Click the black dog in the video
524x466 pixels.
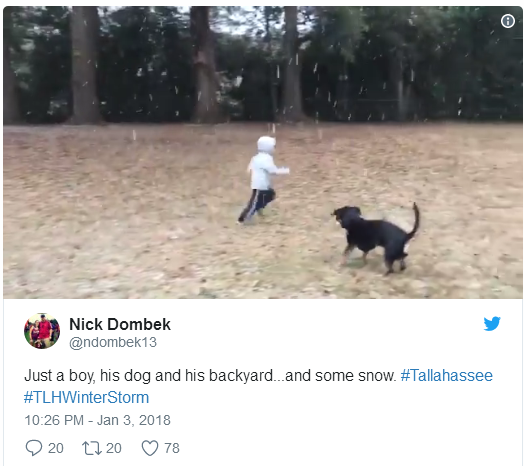[x=376, y=237]
